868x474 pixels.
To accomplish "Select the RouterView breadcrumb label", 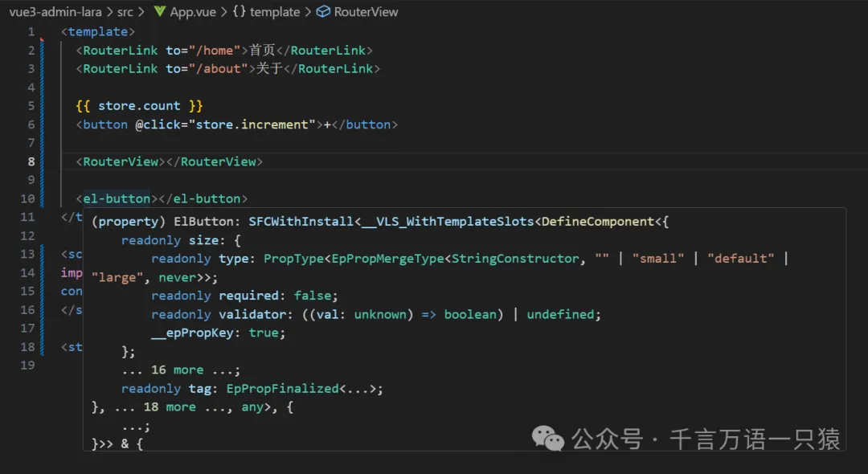I will point(366,12).
